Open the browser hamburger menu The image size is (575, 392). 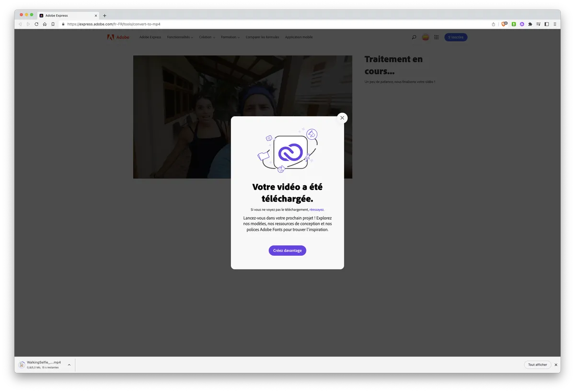coord(555,24)
